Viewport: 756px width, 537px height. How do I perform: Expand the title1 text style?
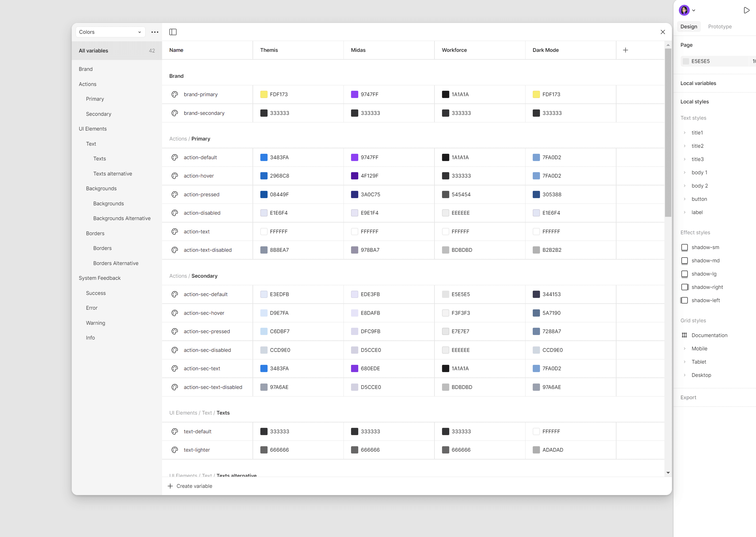tap(685, 133)
